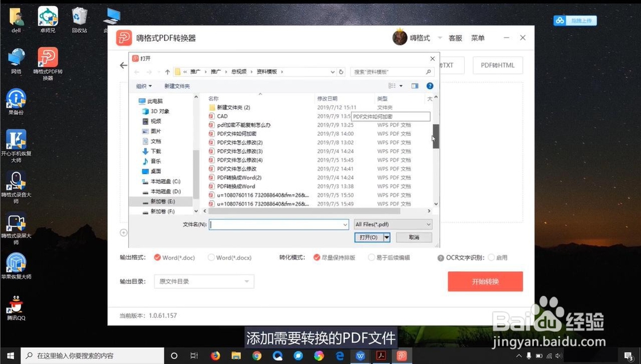Open Microsoft Edge from the taskbar
Viewport: 641px width, 364px height.
(340, 356)
